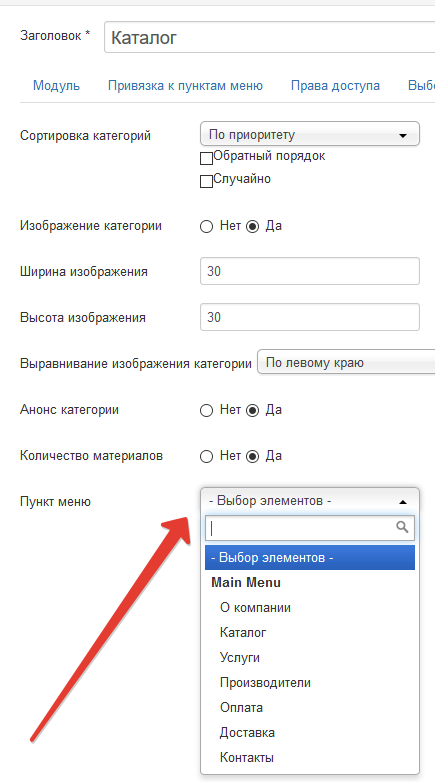The height and width of the screenshot is (782, 435).
Task: Open the Выравнивание изображения категории dropdown
Action: click(346, 363)
